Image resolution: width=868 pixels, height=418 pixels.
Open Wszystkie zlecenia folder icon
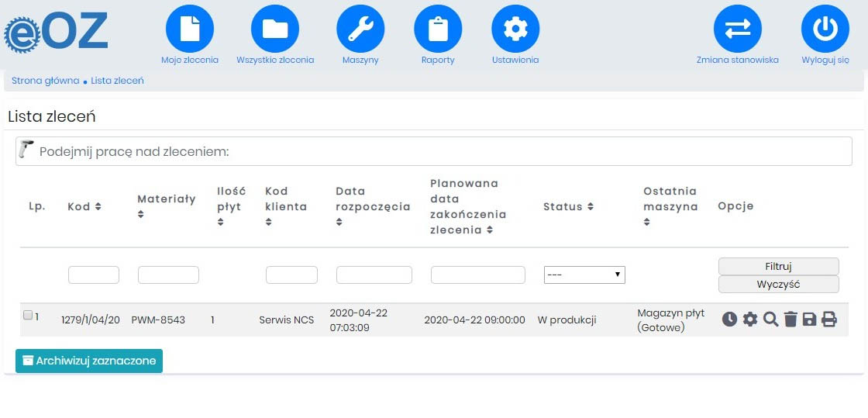click(275, 29)
